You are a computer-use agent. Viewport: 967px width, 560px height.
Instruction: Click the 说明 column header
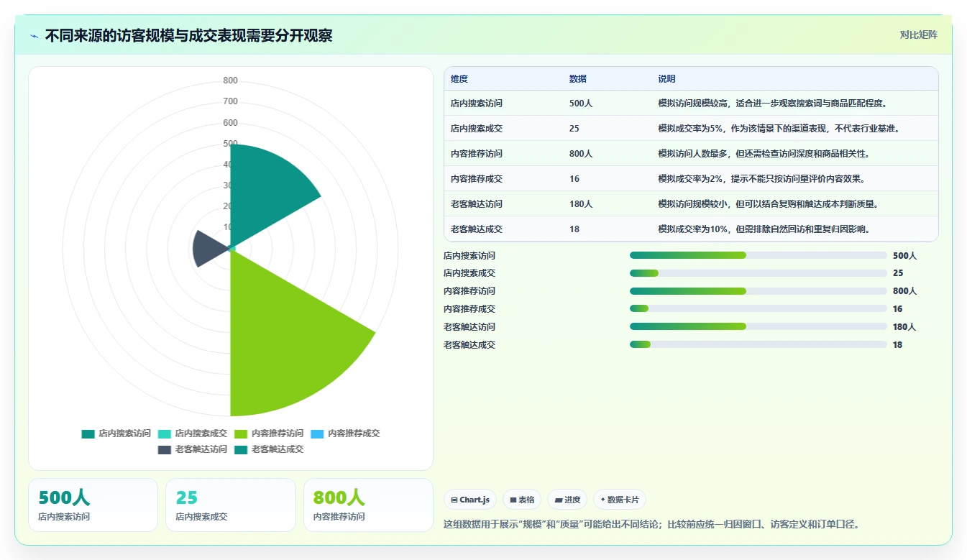point(666,79)
